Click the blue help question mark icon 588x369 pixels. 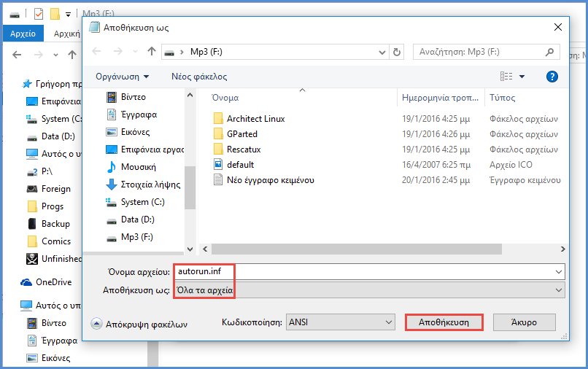[552, 77]
